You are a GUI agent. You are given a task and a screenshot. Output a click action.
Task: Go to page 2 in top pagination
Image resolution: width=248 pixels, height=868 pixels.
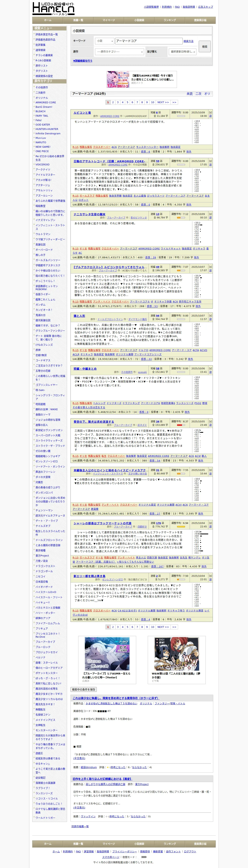(113, 102)
